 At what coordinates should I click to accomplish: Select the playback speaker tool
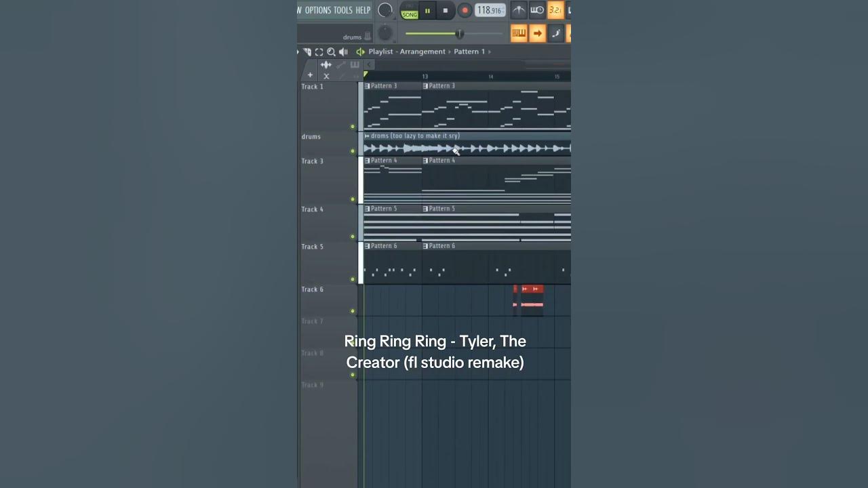(343, 52)
